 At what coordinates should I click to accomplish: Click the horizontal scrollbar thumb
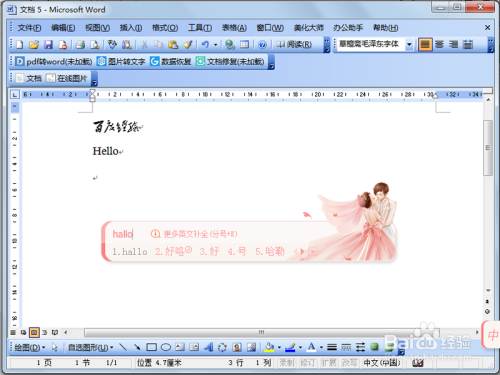pyautogui.click(x=262, y=332)
